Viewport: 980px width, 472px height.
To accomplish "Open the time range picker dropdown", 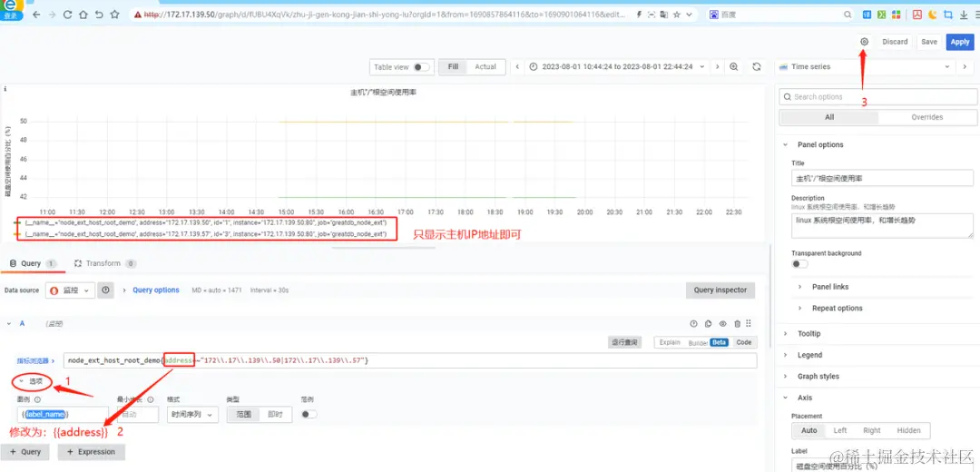I will coord(618,67).
